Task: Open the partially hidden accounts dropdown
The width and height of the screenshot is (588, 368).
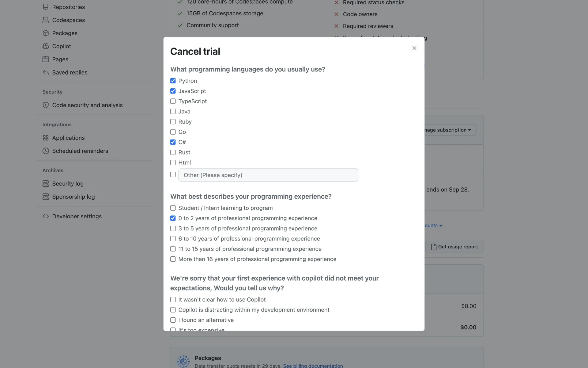Action: (x=433, y=226)
